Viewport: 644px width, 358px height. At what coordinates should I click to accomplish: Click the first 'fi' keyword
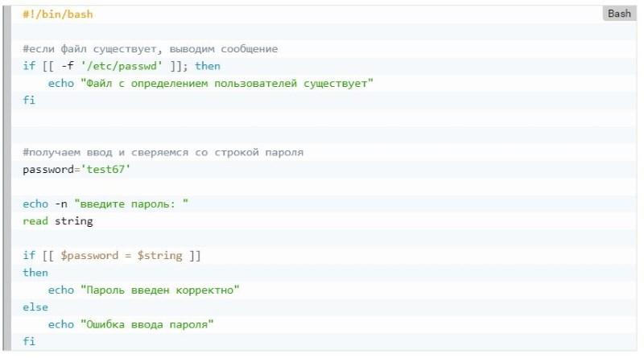tap(29, 101)
